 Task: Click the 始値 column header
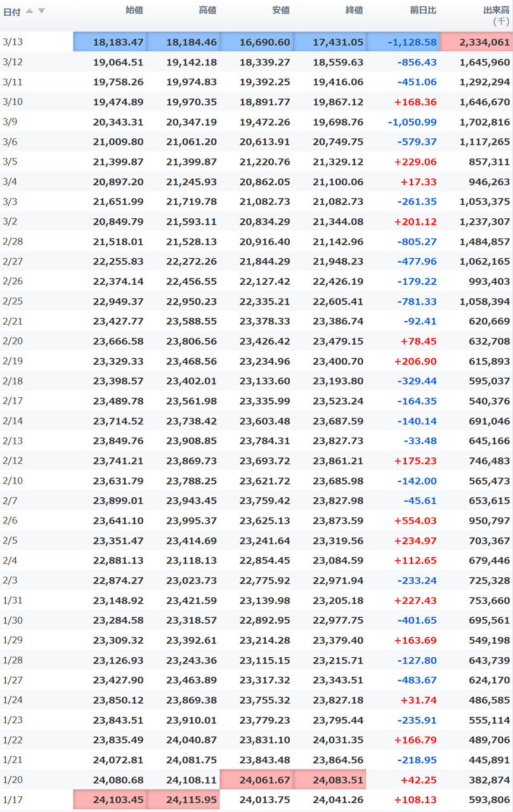[134, 10]
